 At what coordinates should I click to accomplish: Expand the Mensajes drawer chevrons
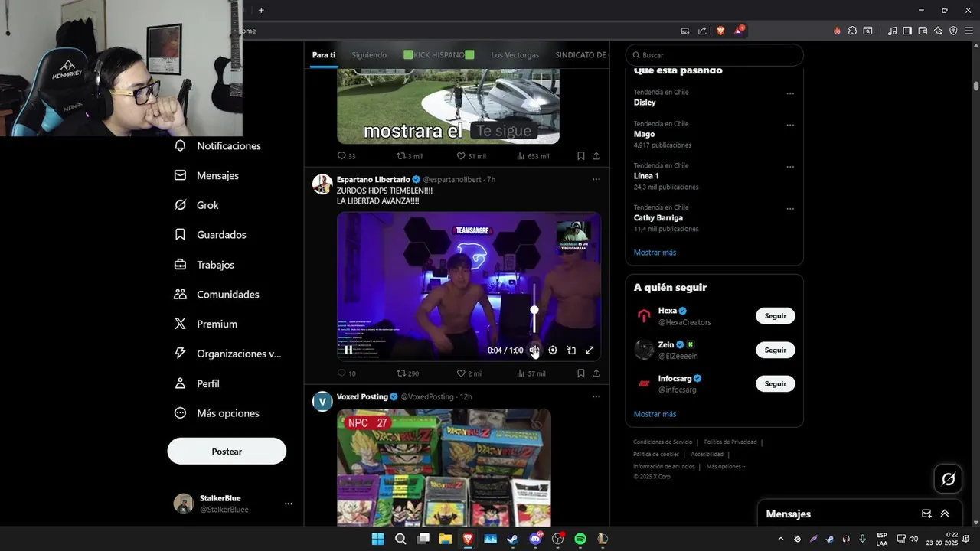coord(945,514)
